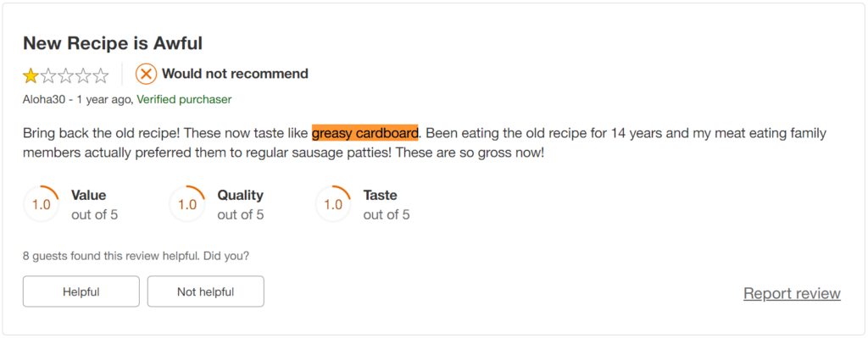The width and height of the screenshot is (868, 338).
Task: Click the Taste label text
Action: click(381, 196)
